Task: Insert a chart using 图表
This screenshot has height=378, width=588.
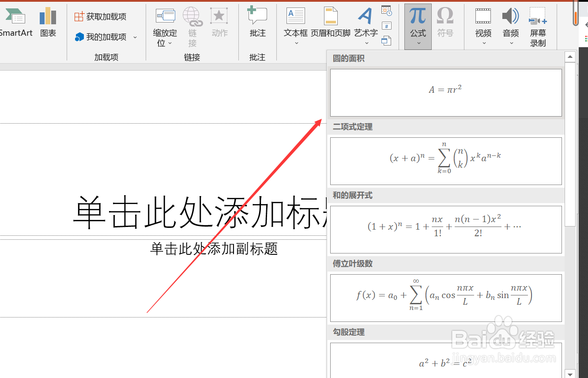Action: pos(47,22)
